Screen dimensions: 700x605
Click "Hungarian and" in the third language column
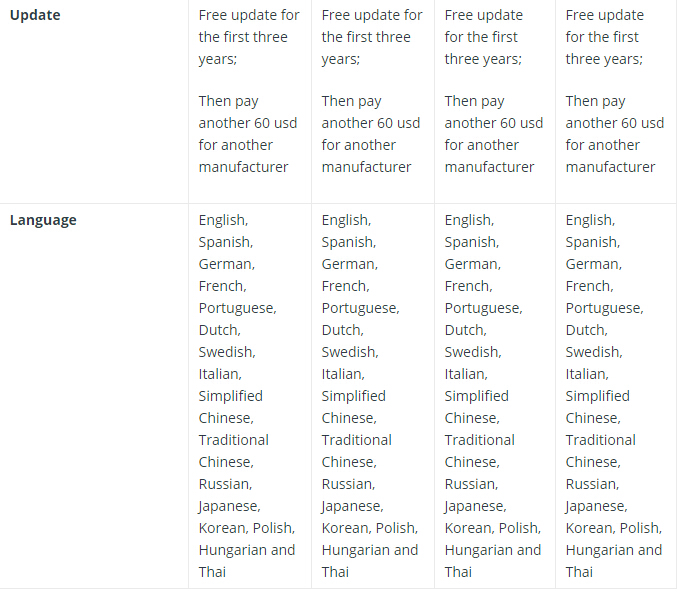coord(493,550)
